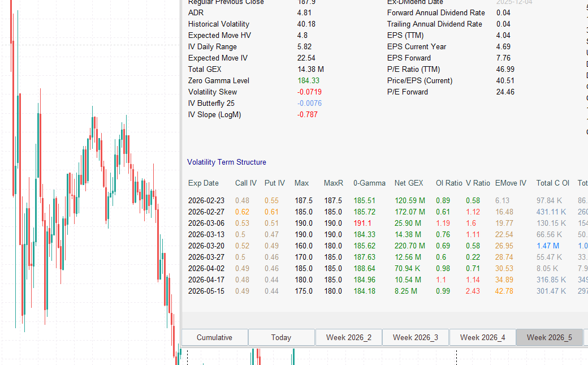Click IV Slope (LogM) value -0.787
This screenshot has width=588, height=365.
308,114
